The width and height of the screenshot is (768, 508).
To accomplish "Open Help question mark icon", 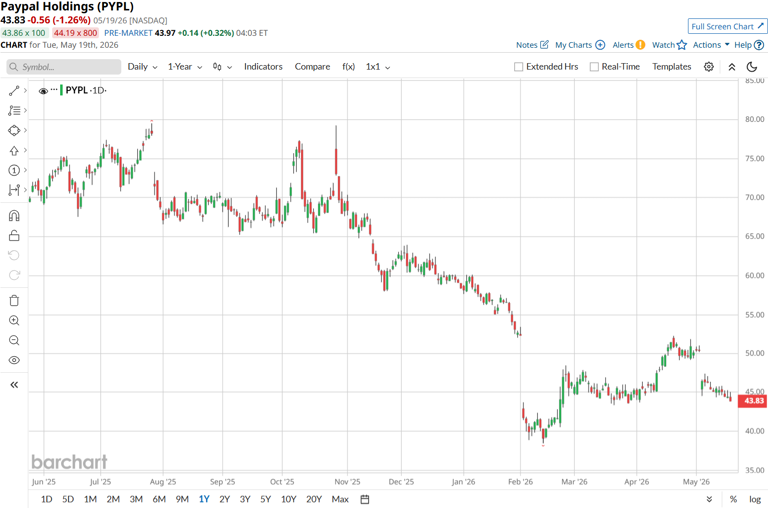I will click(x=759, y=45).
